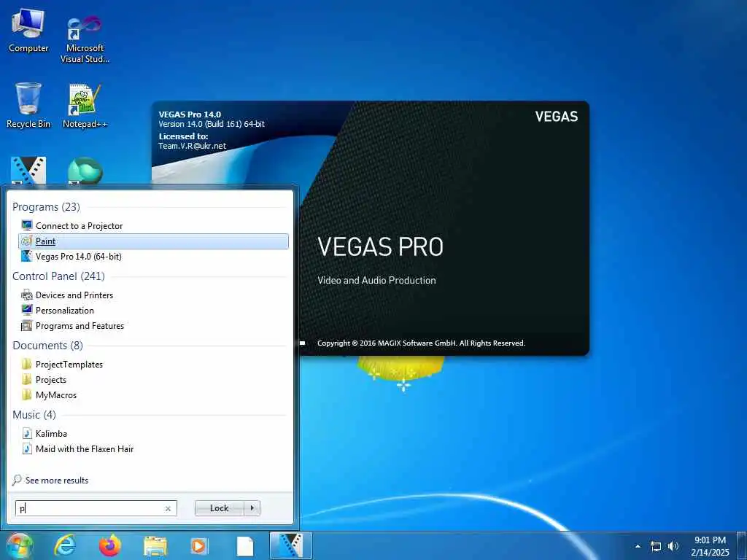Open Firefox from the taskbar

pyautogui.click(x=110, y=545)
